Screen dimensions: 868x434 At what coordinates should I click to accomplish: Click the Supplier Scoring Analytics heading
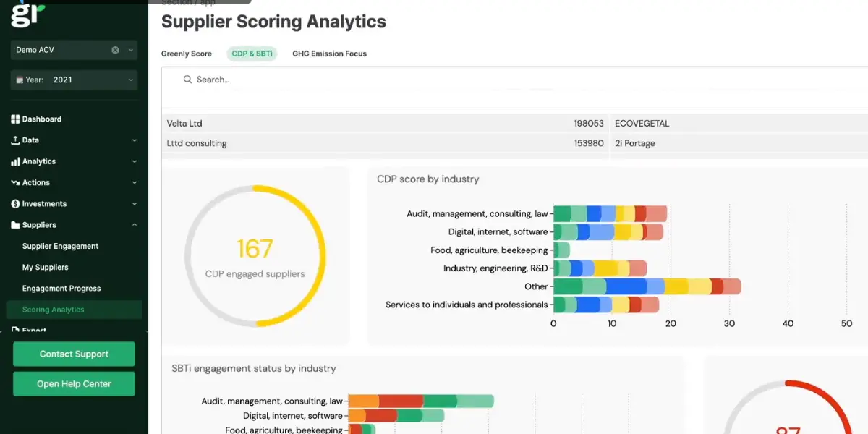273,22
